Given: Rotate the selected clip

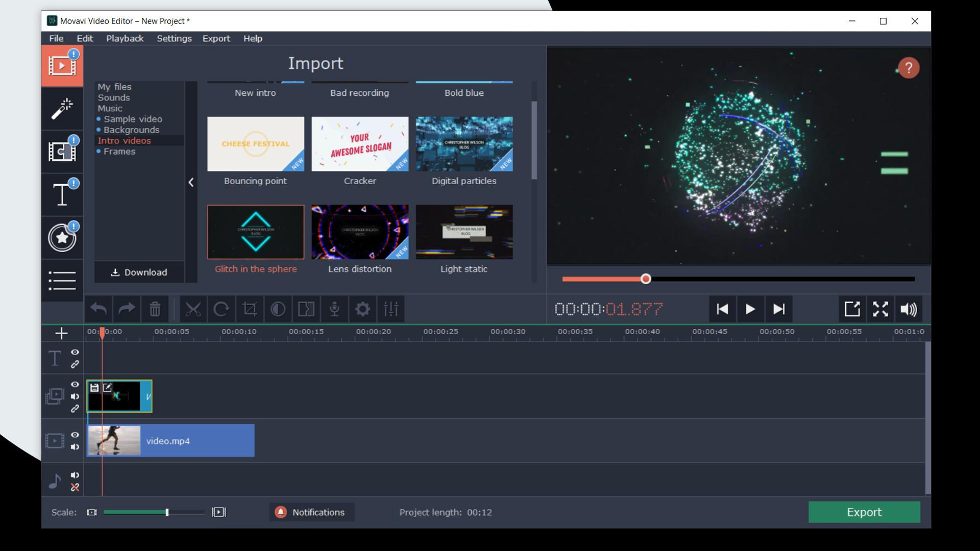Looking at the screenshot, I should pos(222,309).
